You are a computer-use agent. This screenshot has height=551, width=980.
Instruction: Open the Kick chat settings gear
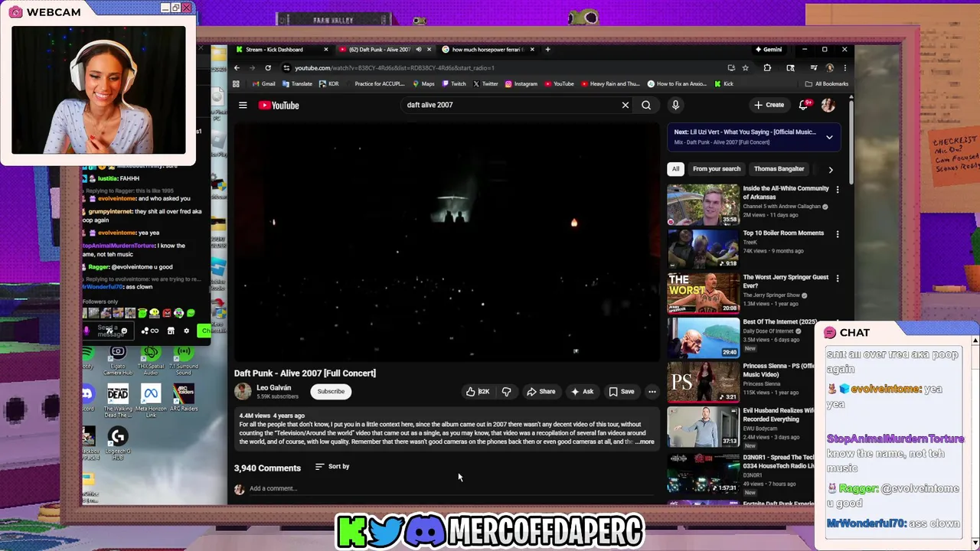(x=186, y=331)
